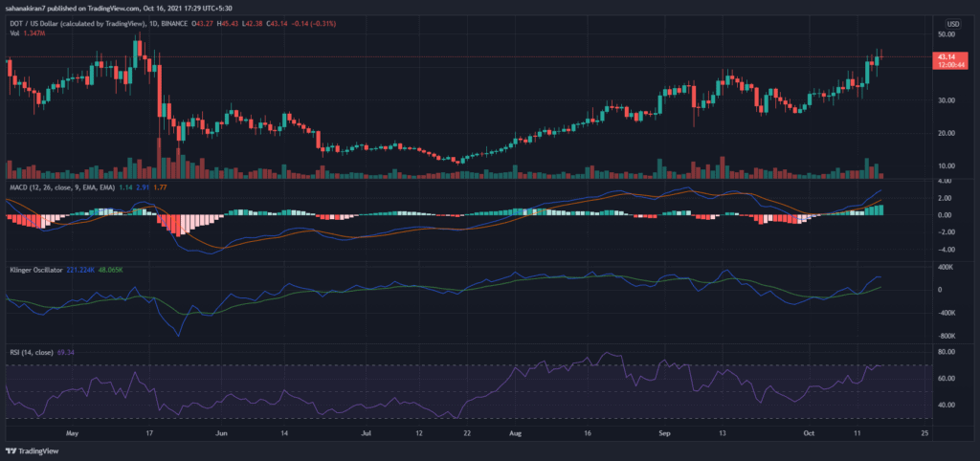Image resolution: width=980 pixels, height=461 pixels.
Task: Click the RSI value '69.34'
Action: tap(65, 353)
